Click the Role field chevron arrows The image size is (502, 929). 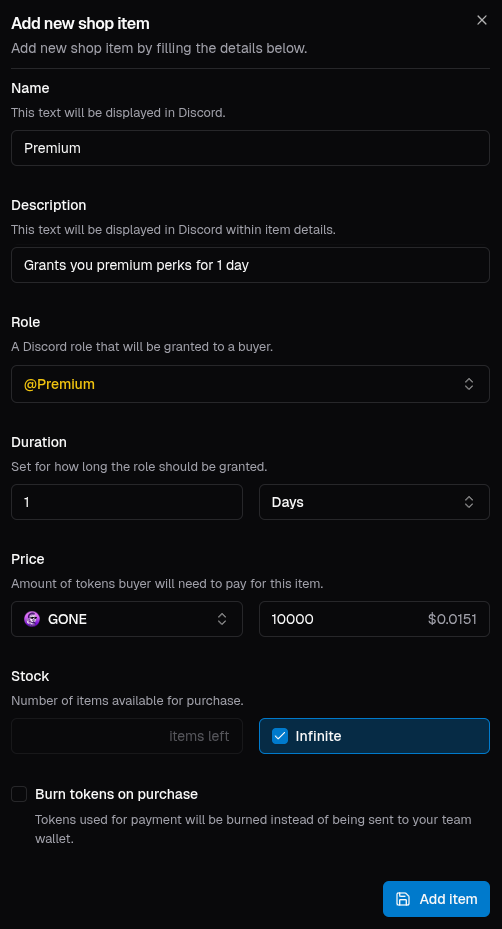coord(469,384)
